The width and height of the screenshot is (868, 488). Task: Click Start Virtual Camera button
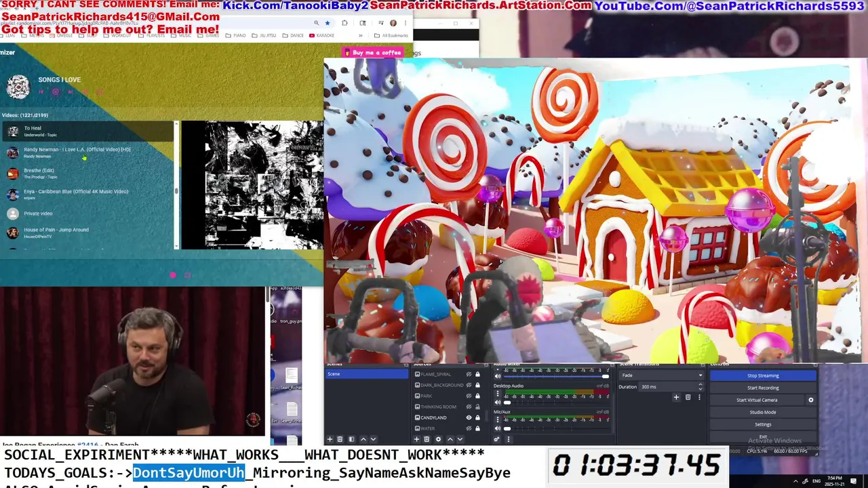click(x=757, y=400)
